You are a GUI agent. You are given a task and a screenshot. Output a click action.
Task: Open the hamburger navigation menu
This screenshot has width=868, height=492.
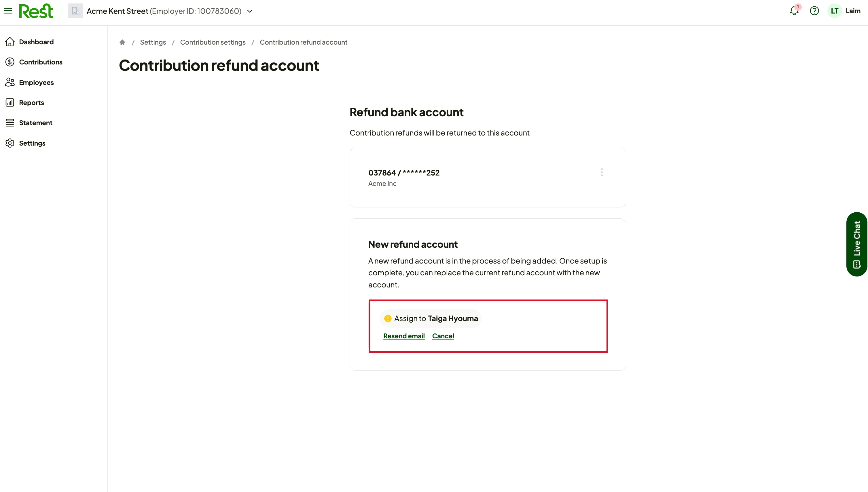coord(8,11)
